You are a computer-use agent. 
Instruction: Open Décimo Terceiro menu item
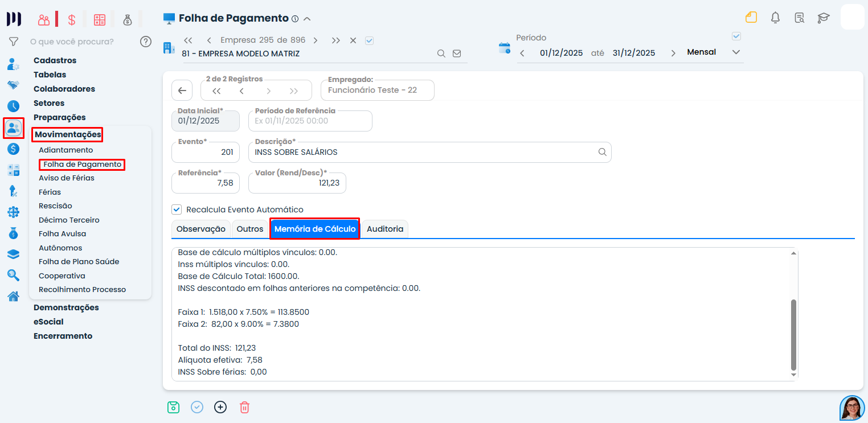pos(69,220)
